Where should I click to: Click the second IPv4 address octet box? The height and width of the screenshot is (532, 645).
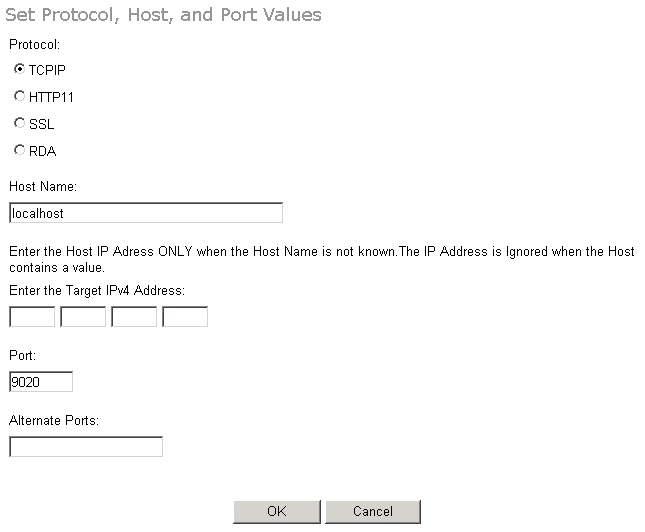pos(83,317)
